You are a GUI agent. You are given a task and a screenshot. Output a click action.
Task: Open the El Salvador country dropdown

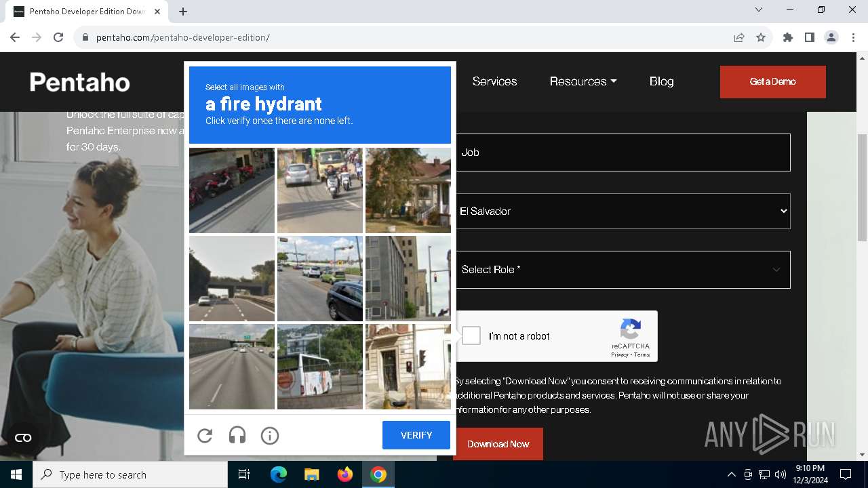[622, 211]
